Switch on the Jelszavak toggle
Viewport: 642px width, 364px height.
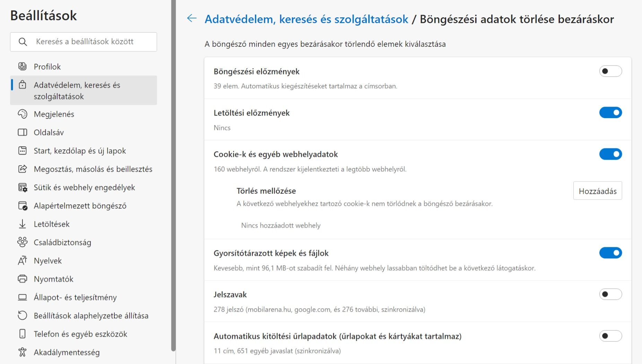(x=610, y=294)
